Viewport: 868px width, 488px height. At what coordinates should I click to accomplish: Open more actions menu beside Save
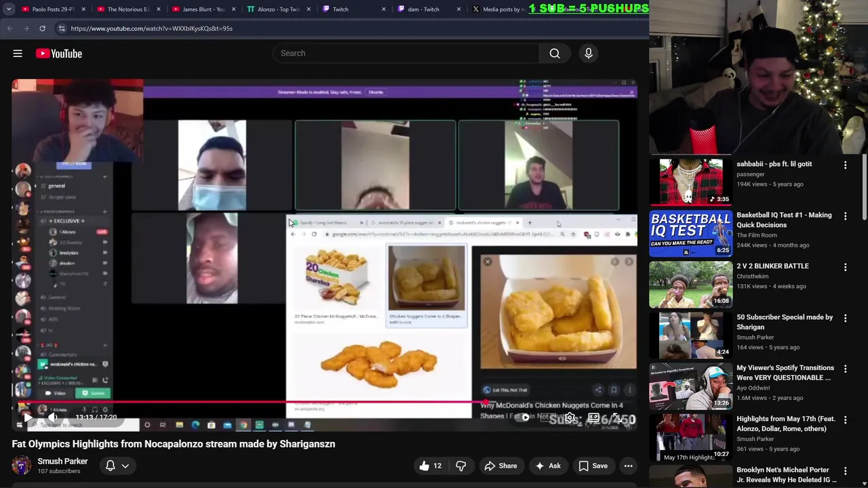628,466
